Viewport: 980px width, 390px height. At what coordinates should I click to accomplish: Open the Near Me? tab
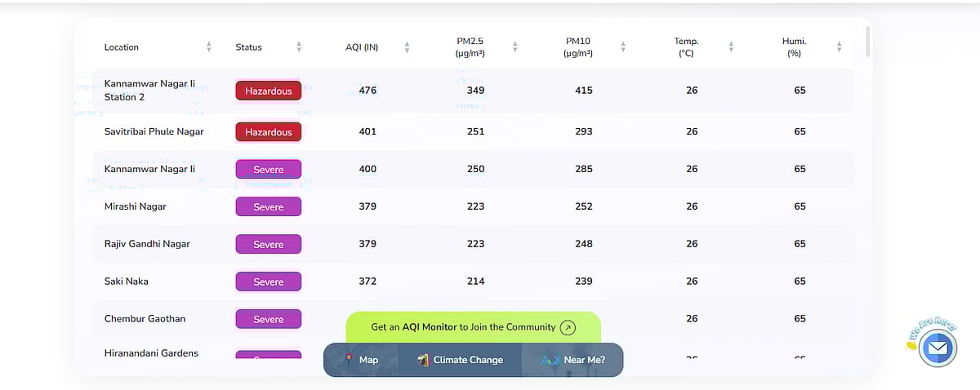(584, 360)
